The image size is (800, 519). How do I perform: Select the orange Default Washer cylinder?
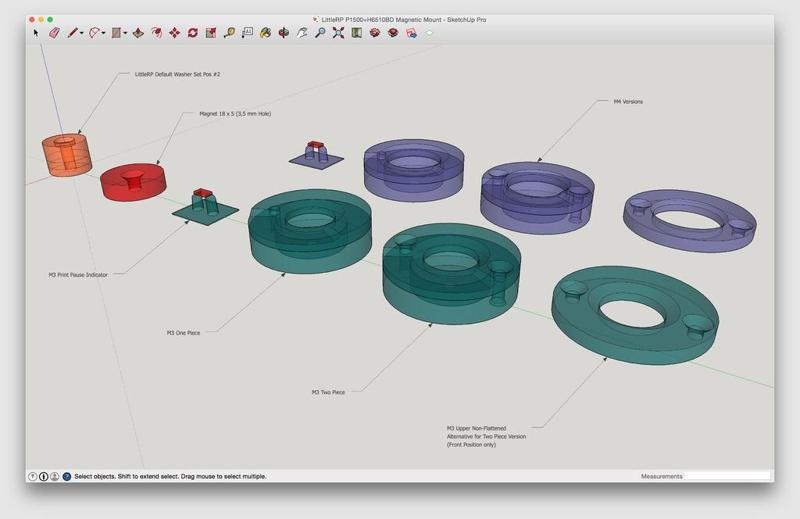coord(67,155)
